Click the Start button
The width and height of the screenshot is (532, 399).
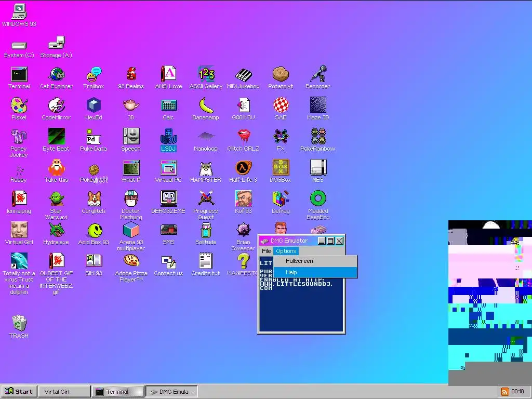(x=19, y=391)
